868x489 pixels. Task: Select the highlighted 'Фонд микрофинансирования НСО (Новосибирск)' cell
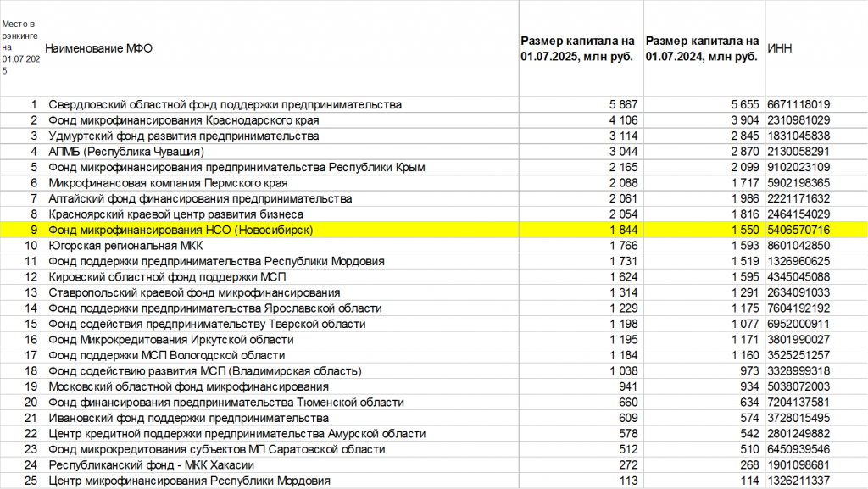181,230
